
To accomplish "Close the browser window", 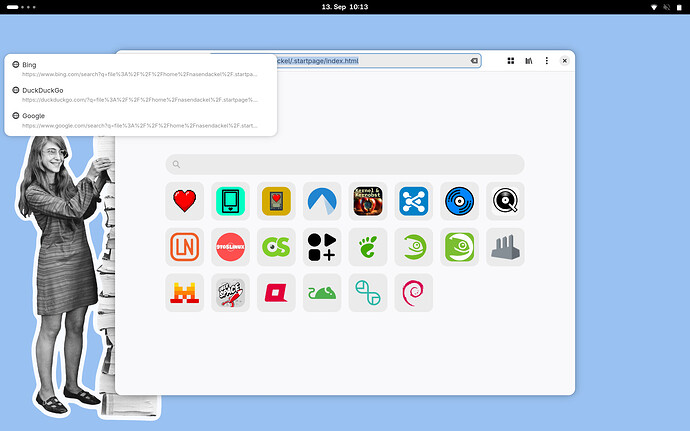I will coord(565,61).
